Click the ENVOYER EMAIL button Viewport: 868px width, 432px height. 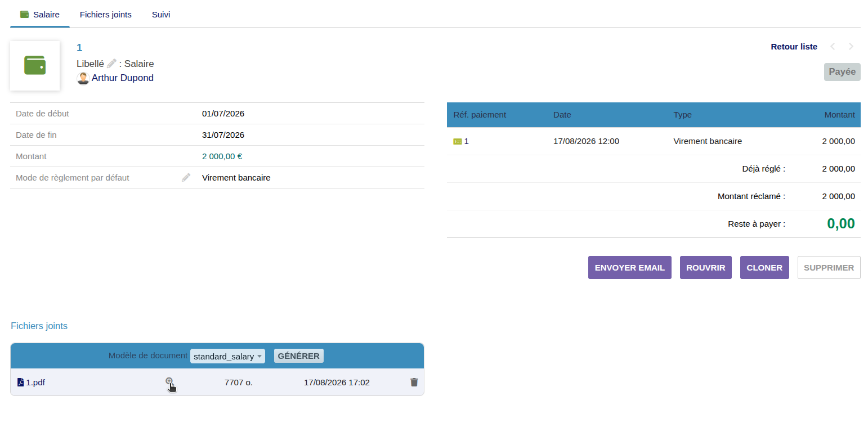click(630, 268)
